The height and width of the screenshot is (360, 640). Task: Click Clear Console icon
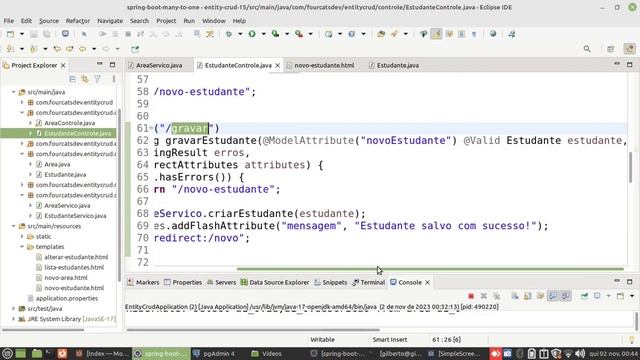click(x=515, y=296)
